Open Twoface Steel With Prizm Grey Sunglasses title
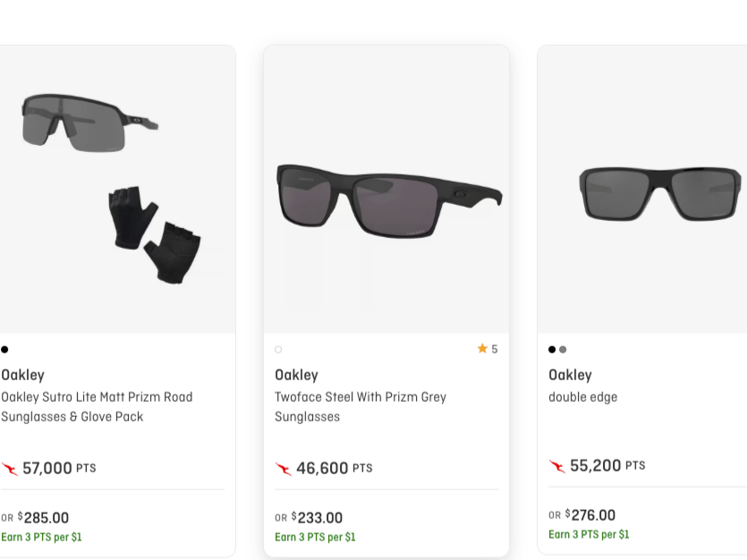 coord(361,407)
